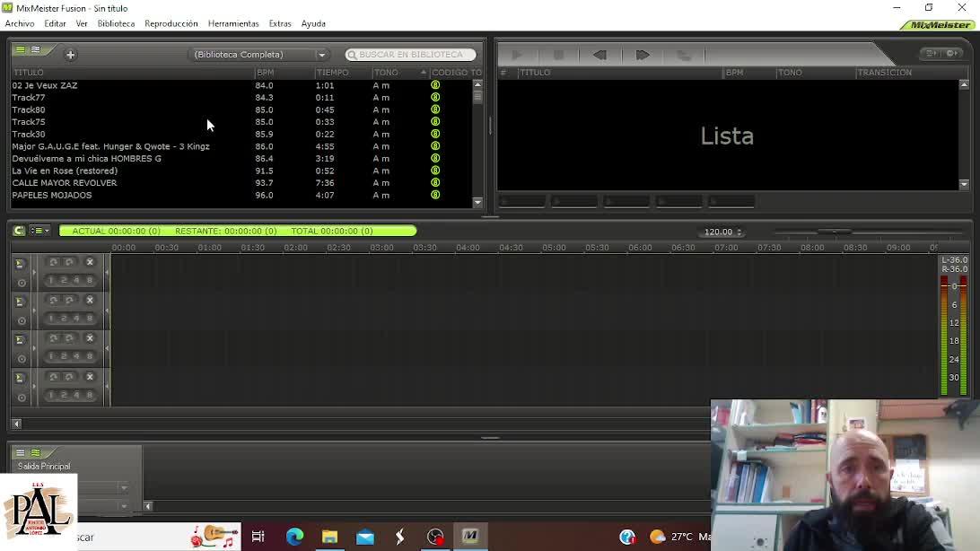Click the loop icon left of timeline counter
This screenshot has height=551, width=980.
[x=19, y=231]
